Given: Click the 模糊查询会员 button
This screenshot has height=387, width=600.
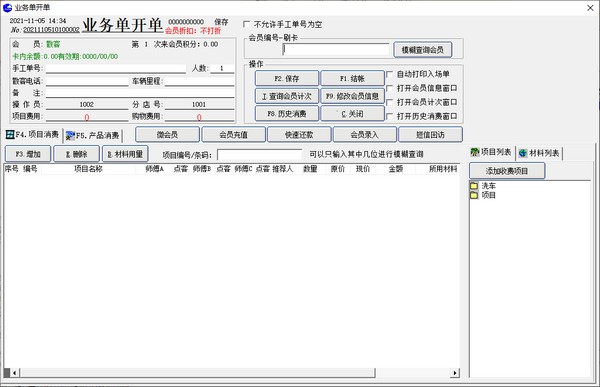Looking at the screenshot, I should (422, 50).
